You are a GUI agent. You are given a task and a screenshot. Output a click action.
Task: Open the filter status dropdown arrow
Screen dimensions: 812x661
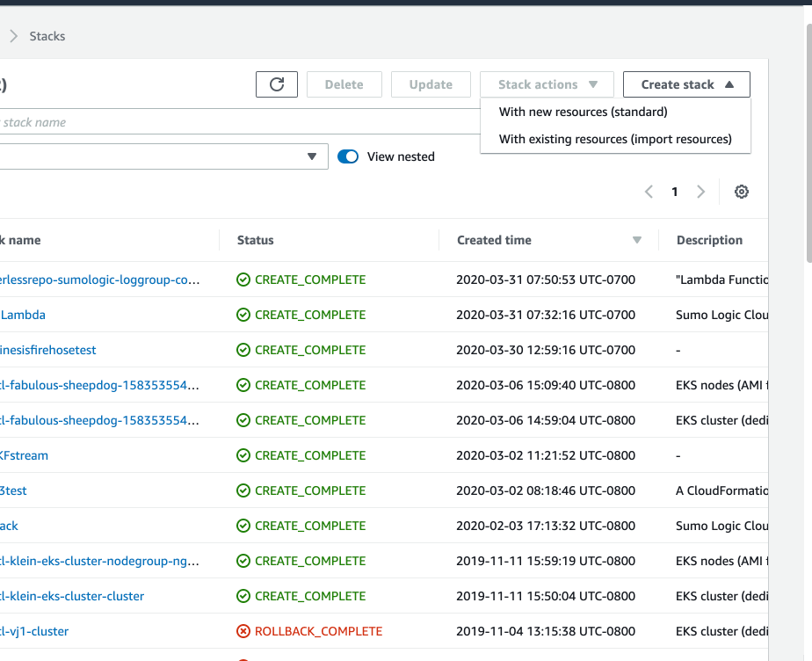311,156
